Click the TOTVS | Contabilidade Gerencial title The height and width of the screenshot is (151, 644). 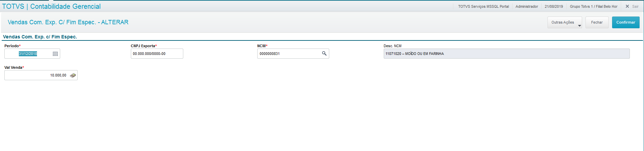point(51,6)
